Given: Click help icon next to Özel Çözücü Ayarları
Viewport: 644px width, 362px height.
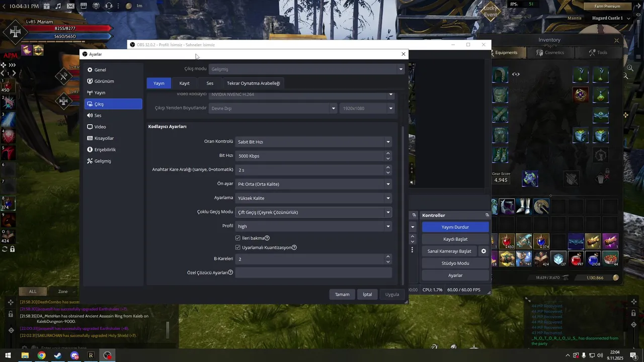Looking at the screenshot, I should tap(230, 273).
